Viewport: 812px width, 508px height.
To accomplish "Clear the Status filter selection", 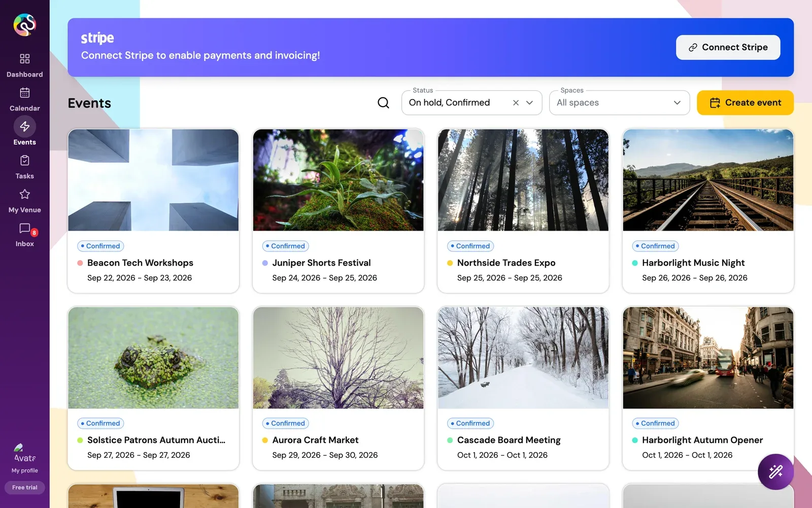I will [x=516, y=103].
